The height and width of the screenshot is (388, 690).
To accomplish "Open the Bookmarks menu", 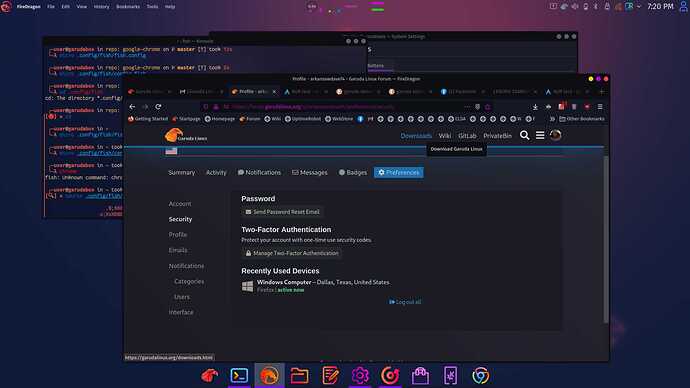I will [x=128, y=7].
